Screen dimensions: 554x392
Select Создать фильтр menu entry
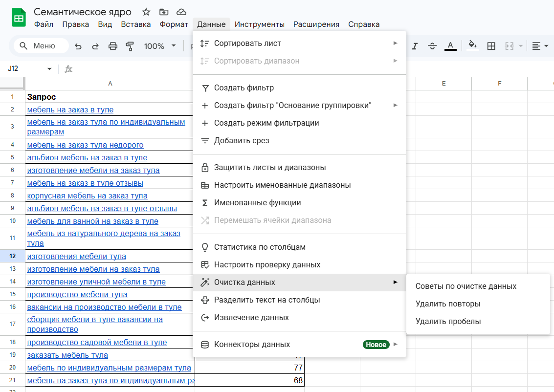(299, 88)
